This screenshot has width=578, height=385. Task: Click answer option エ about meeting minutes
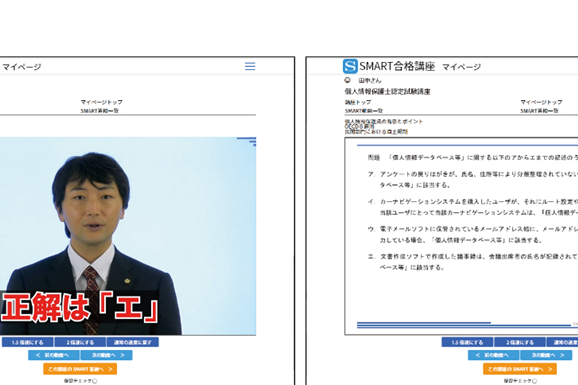(473, 262)
